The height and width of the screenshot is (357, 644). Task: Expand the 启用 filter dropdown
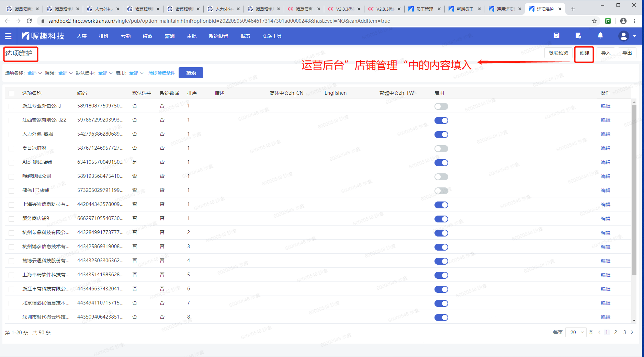pos(136,73)
